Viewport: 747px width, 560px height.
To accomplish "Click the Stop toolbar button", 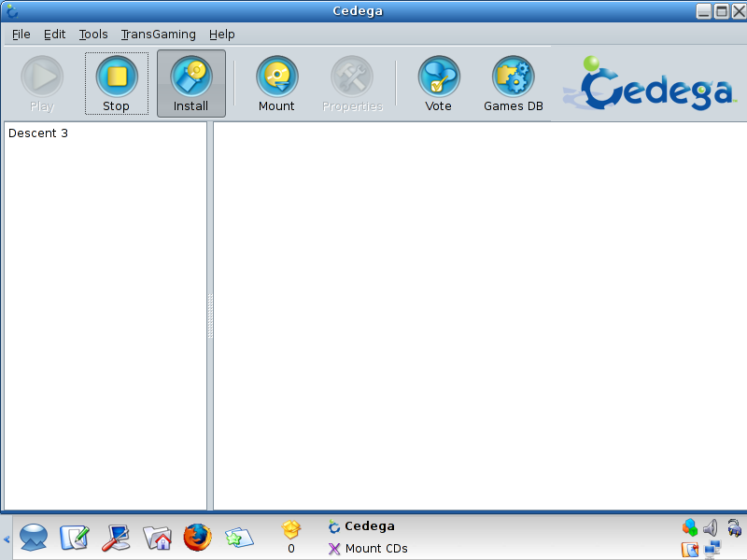I will pyautogui.click(x=117, y=83).
